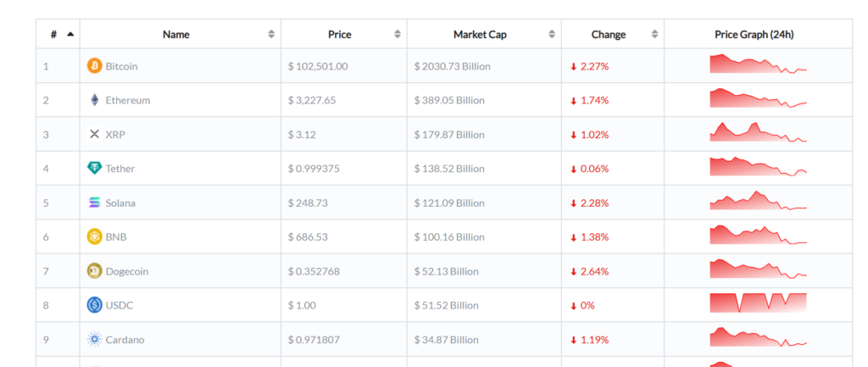Click the Name column header label
The width and height of the screenshot is (868, 367).
tap(176, 34)
